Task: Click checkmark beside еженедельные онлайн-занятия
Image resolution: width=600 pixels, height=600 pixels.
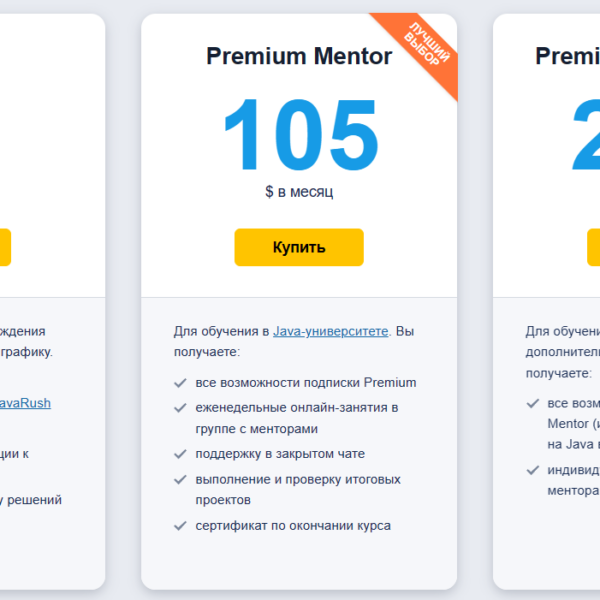Action: pyautogui.click(x=180, y=408)
